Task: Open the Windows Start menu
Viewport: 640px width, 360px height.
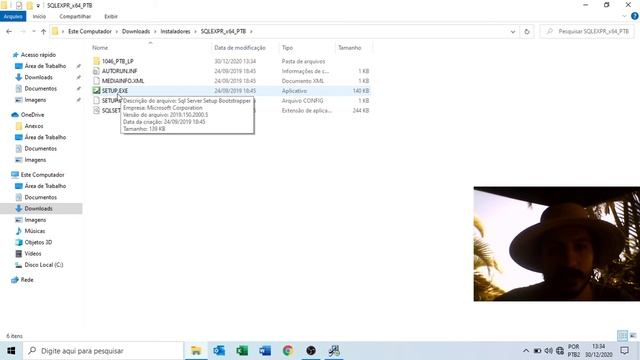Action: click(11, 351)
